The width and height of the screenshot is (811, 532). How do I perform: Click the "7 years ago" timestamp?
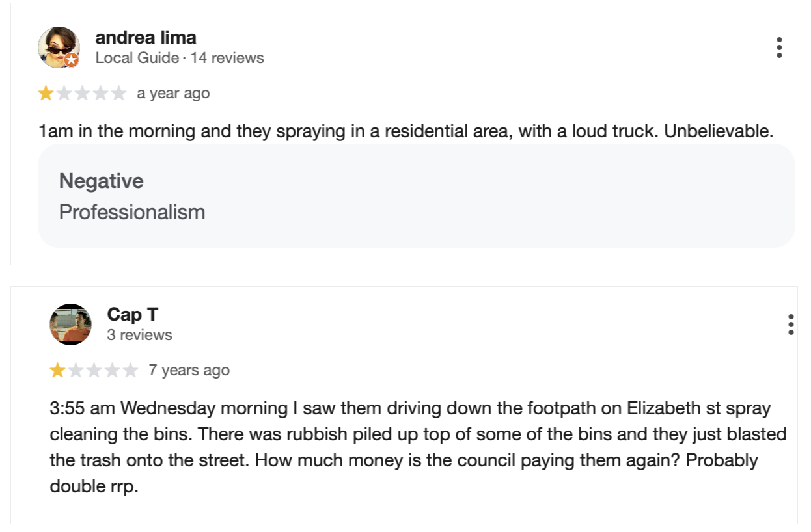coord(189,371)
